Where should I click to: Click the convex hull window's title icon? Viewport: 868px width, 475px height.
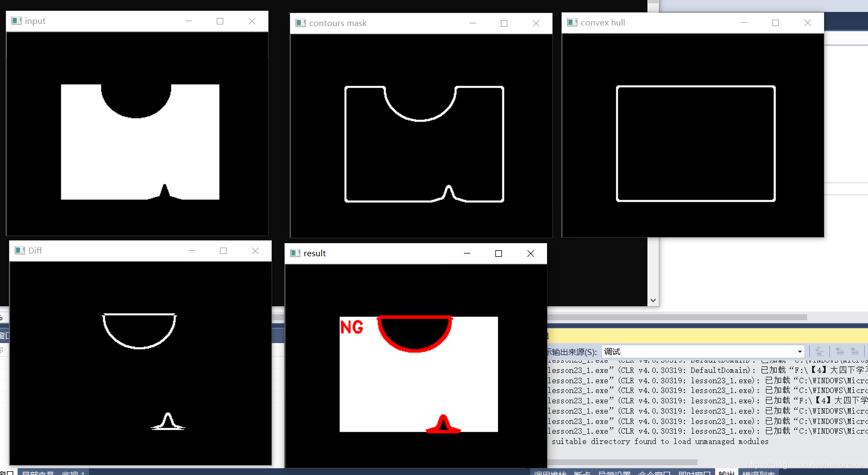(573, 22)
